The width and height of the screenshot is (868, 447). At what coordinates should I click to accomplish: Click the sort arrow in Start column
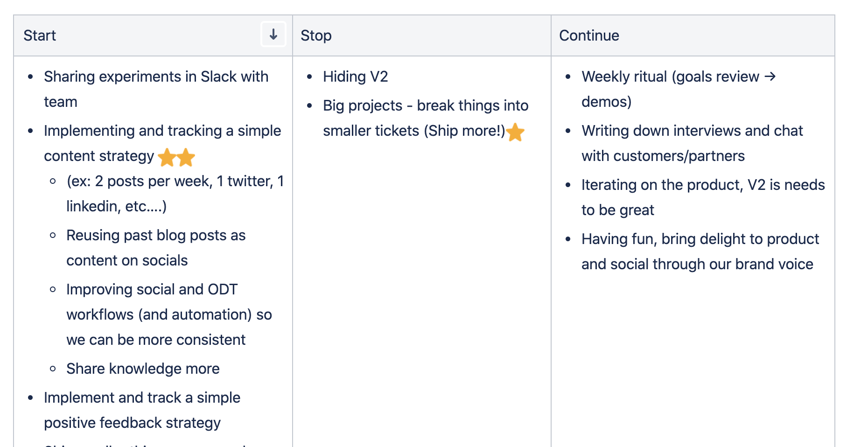point(273,34)
